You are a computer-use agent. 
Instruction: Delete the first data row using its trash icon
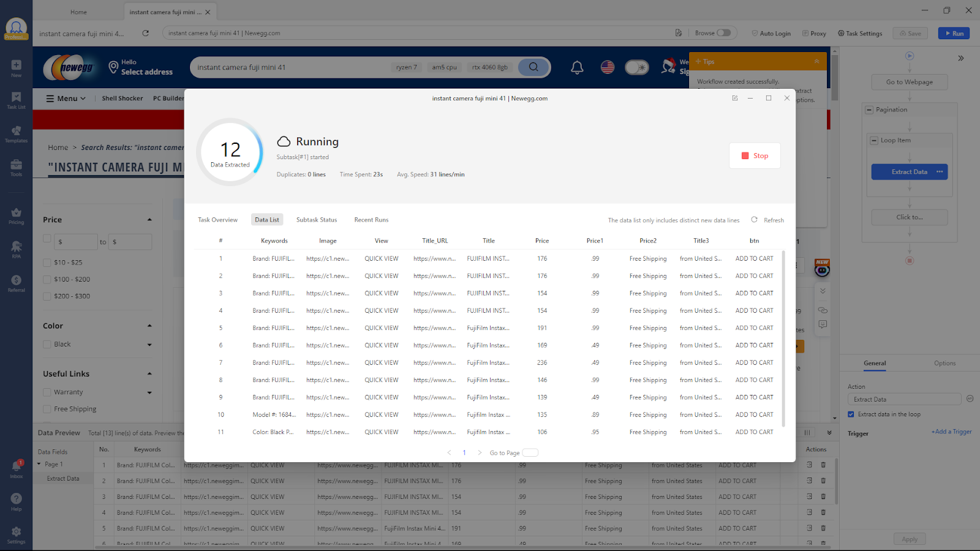823,465
